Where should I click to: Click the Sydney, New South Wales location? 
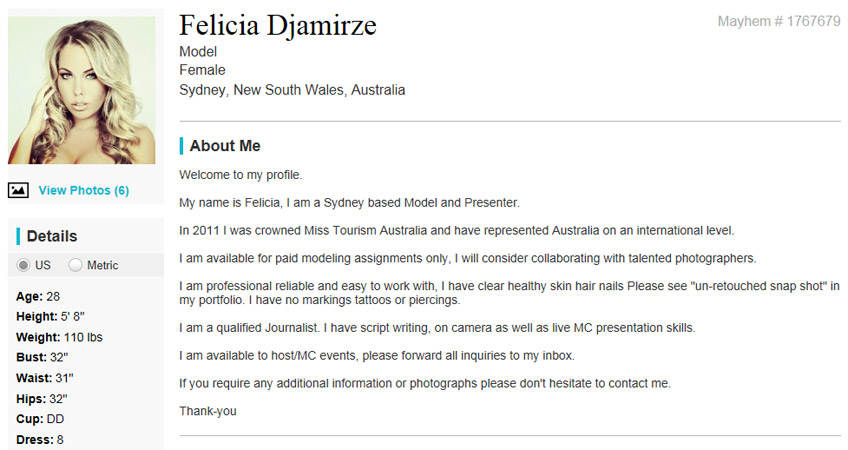pyautogui.click(x=292, y=90)
